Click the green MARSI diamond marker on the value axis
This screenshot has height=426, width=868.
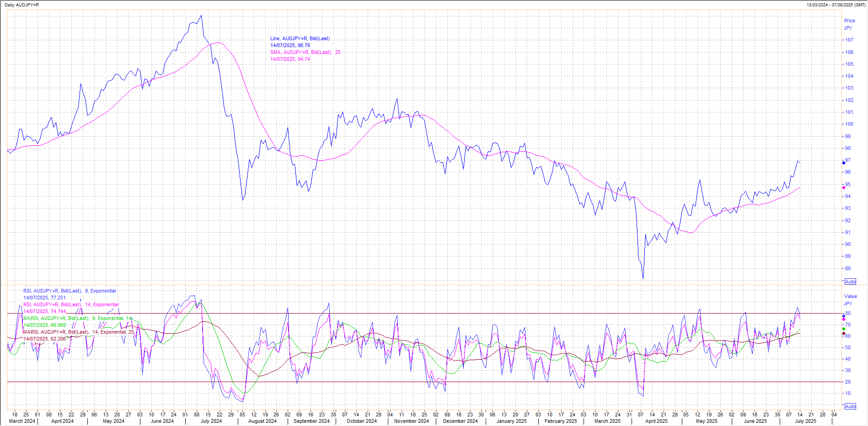(x=844, y=329)
